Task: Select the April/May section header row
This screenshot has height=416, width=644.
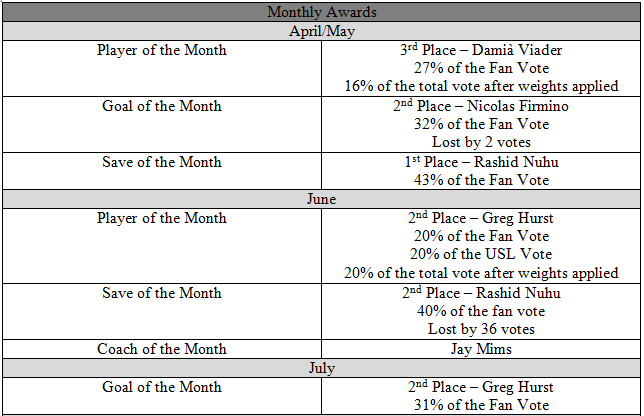Action: point(321,30)
